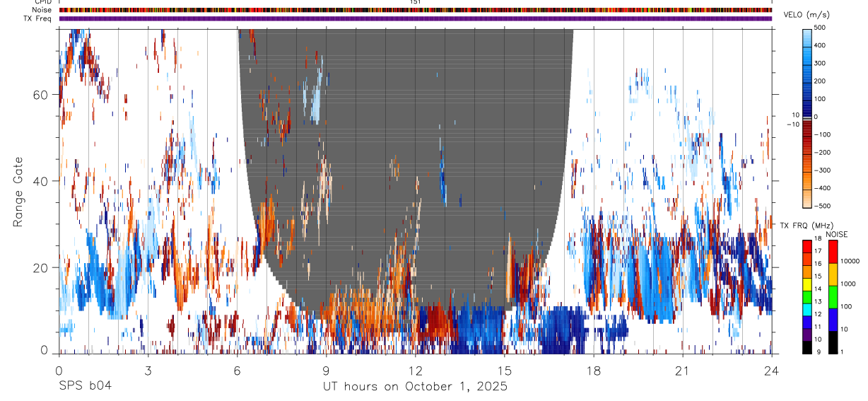Click the 13 label in TX FRQ legend
The height and width of the screenshot is (401, 868).
pos(819,302)
